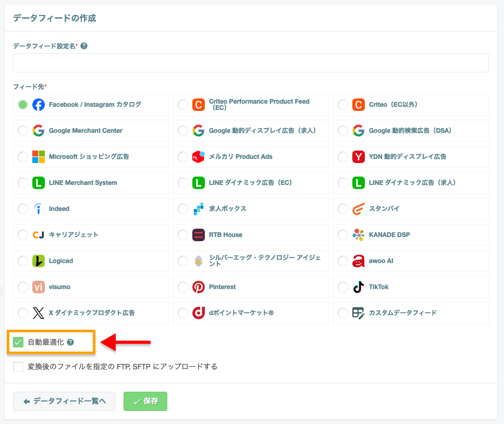Open help icon beside 自動最適化
This screenshot has width=504, height=424.
pos(70,342)
